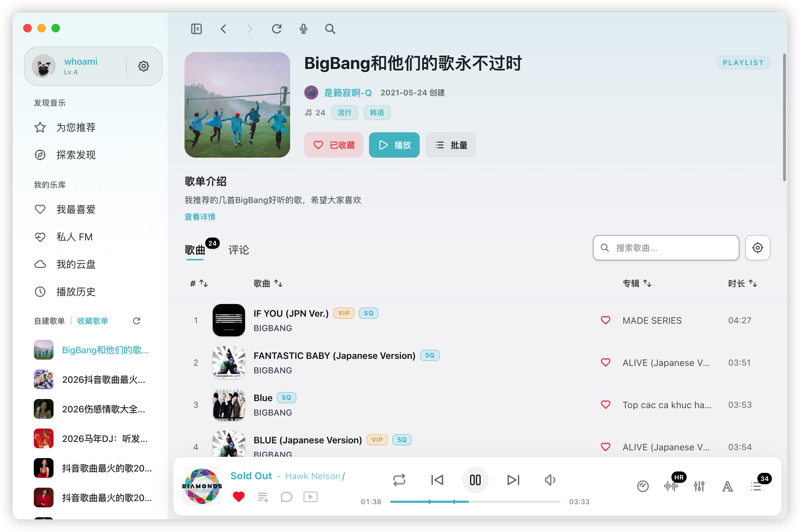Open comments for the playing song

click(287, 497)
